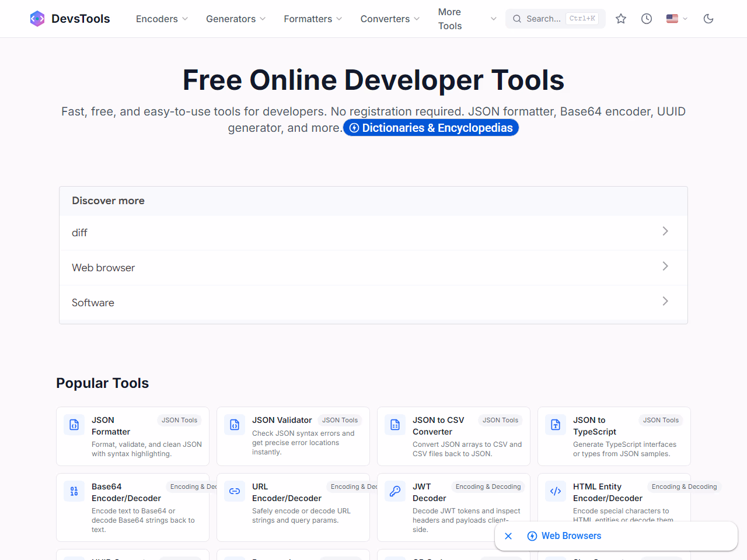Click the JSON Formatter file icon
Screen dimensions: 747x560
pyautogui.click(x=74, y=425)
